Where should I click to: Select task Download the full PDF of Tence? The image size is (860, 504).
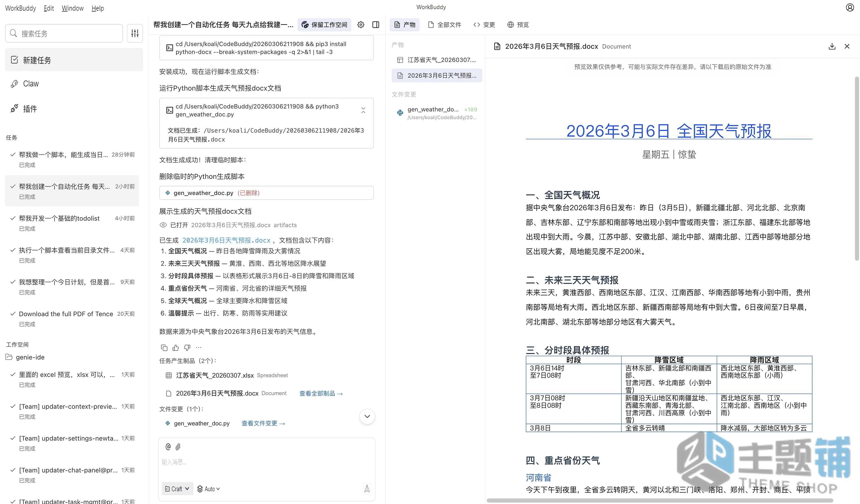click(x=72, y=319)
